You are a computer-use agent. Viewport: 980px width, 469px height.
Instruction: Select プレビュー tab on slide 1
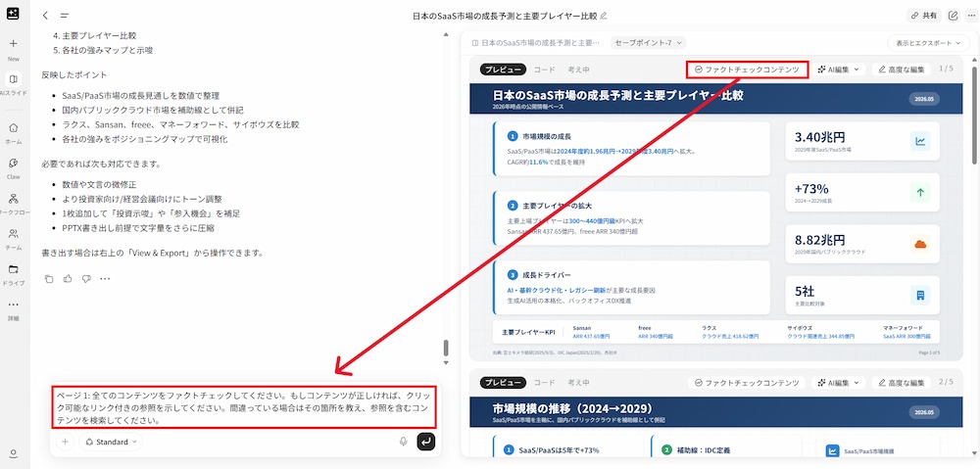(x=503, y=70)
